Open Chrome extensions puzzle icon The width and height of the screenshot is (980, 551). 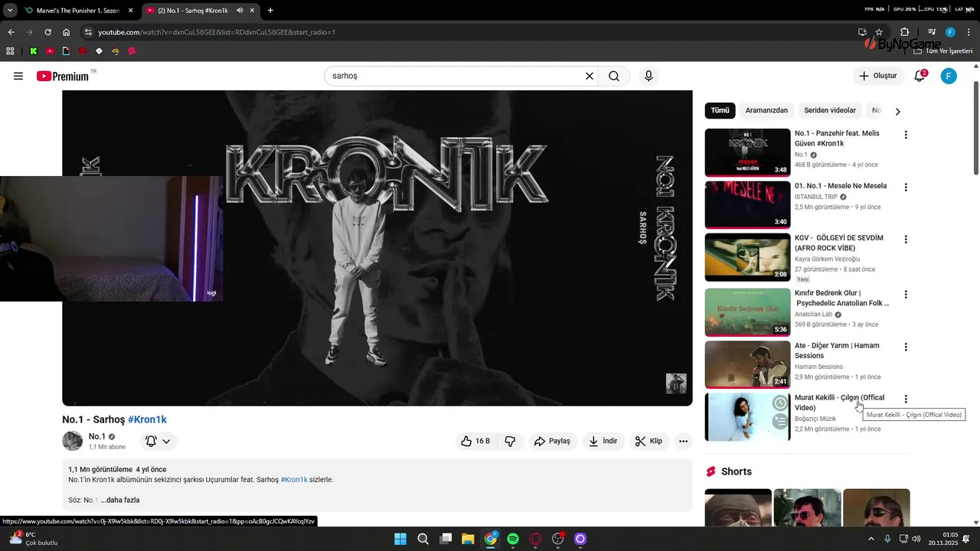point(904,32)
